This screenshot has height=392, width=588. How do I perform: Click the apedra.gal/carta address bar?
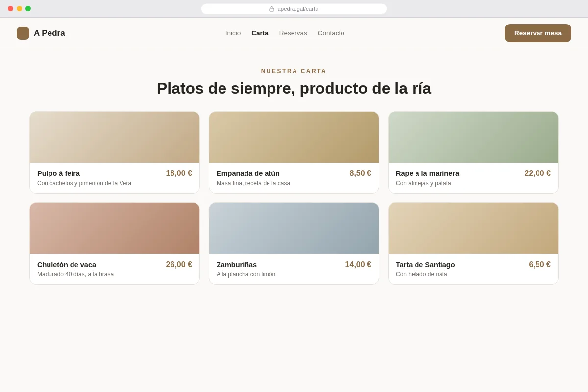click(294, 9)
